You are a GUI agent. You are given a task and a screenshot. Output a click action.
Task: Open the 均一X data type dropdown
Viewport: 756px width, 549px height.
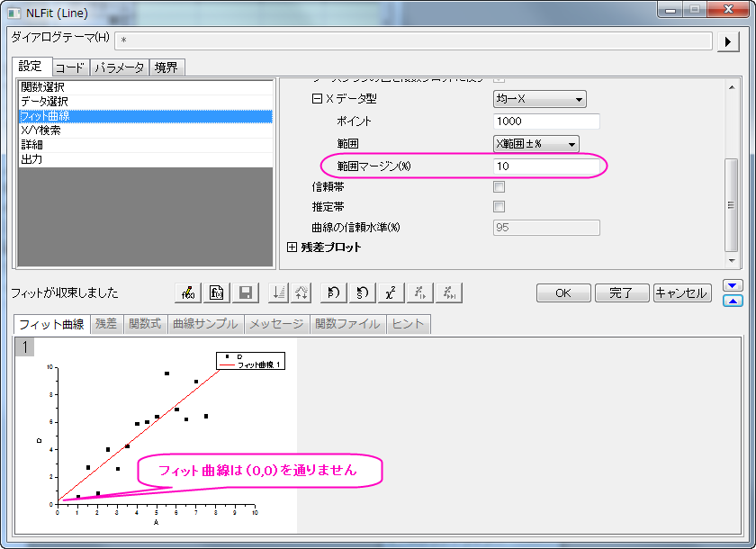click(x=539, y=99)
